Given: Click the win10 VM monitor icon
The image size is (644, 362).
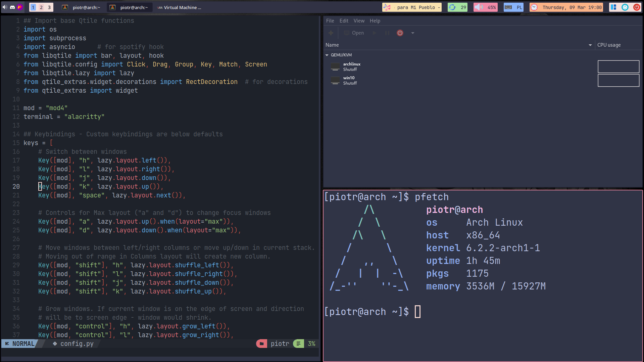Looking at the screenshot, I should click(x=335, y=81).
